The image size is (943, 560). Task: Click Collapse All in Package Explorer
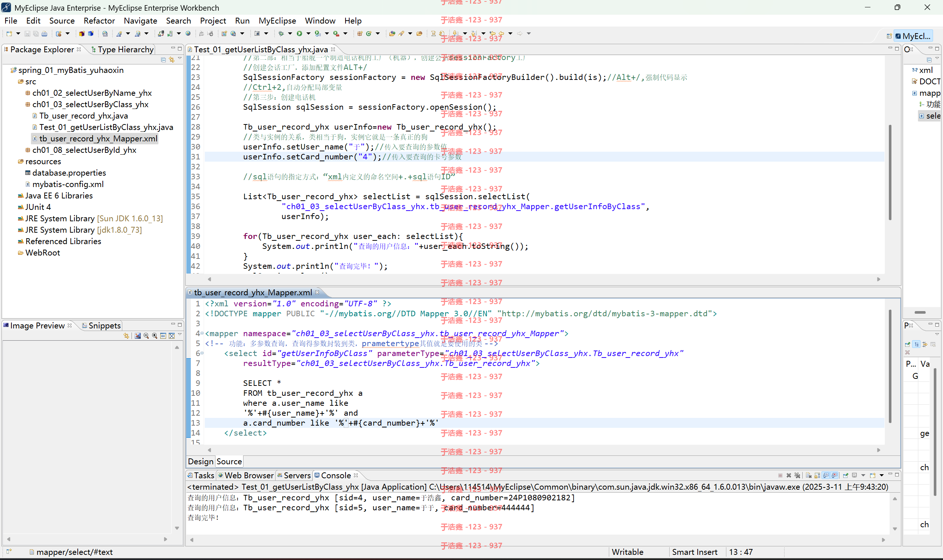pos(164,60)
